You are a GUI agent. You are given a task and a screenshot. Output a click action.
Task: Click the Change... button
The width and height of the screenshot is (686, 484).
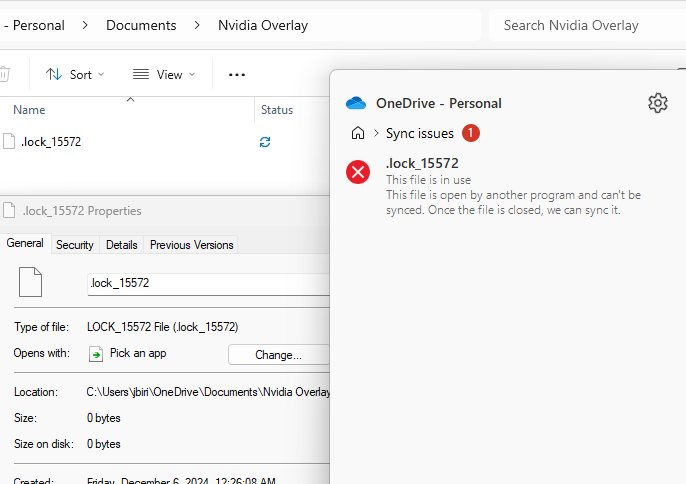pos(279,355)
